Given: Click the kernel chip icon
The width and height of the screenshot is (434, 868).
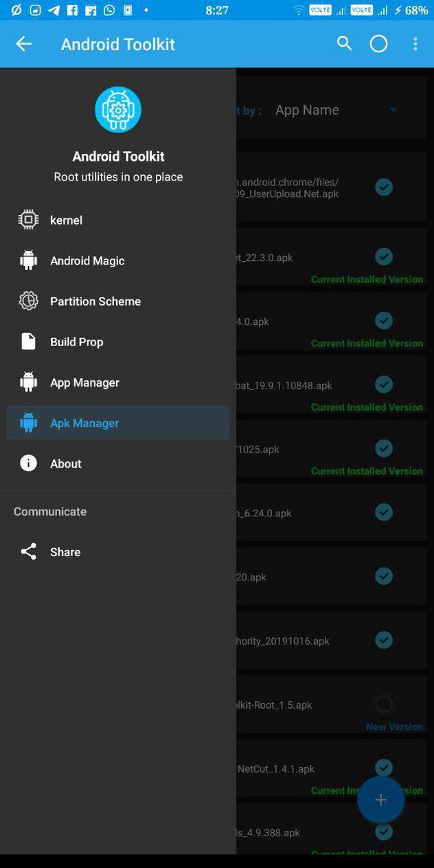Looking at the screenshot, I should (x=28, y=220).
